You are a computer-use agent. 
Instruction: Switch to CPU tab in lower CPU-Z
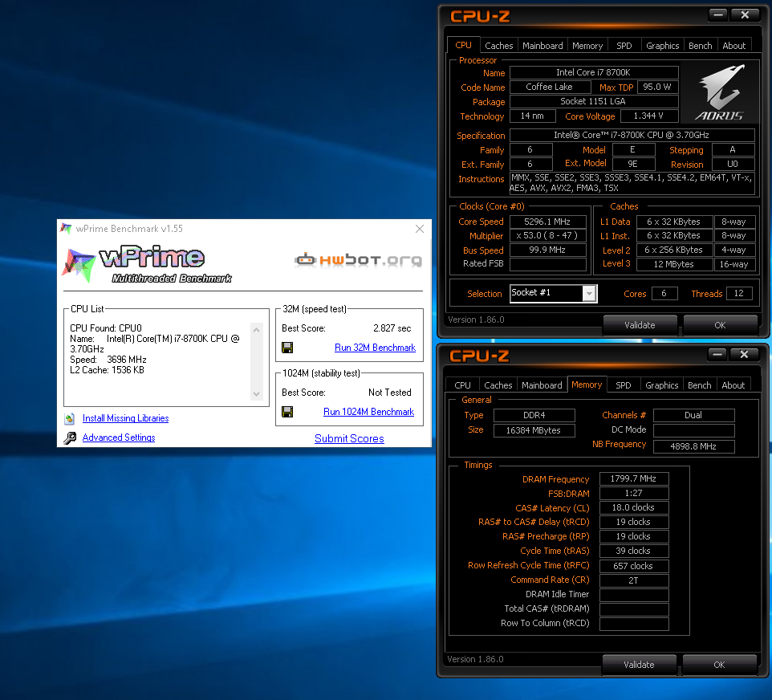point(462,385)
